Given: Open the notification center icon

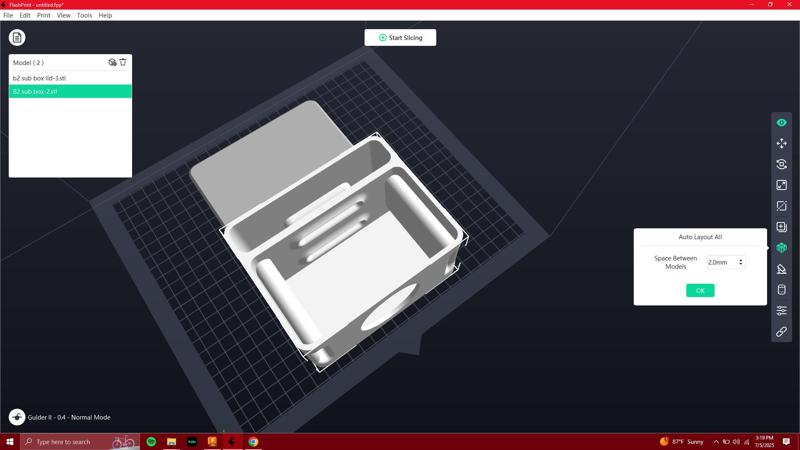Looking at the screenshot, I should (x=786, y=442).
